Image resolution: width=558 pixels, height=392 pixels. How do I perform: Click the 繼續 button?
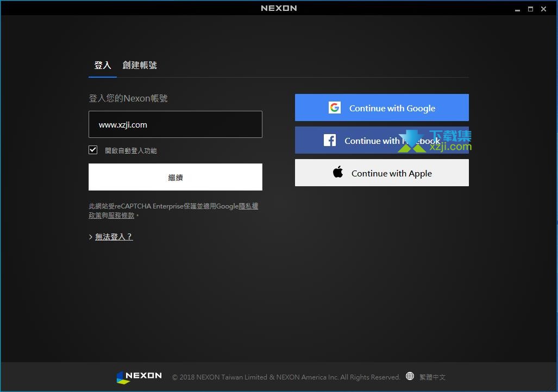[x=175, y=177]
